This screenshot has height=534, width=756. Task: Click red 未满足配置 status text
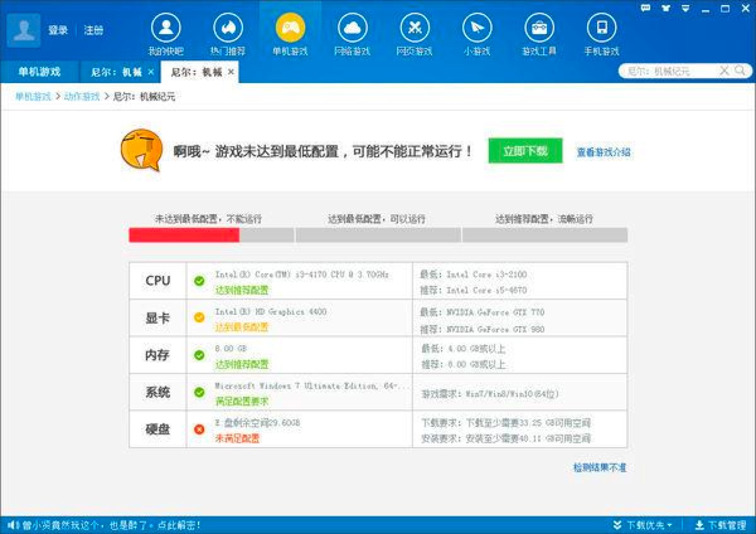237,438
